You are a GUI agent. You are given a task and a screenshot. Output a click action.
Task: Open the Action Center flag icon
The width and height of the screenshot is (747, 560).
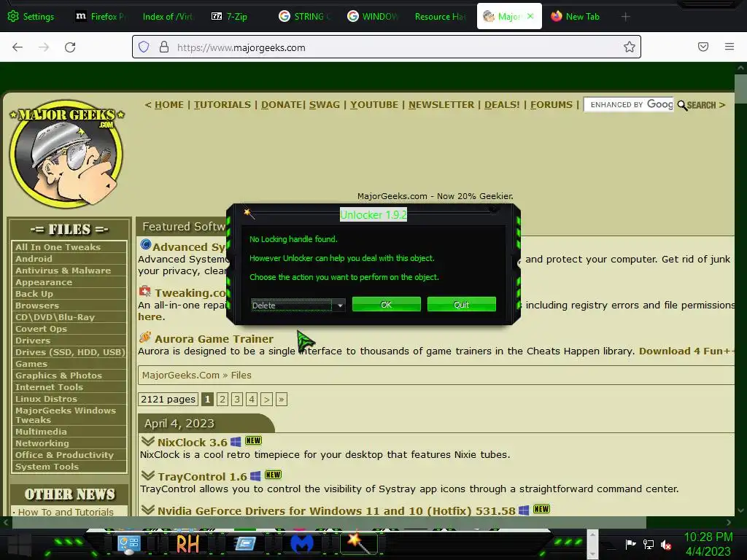point(630,544)
